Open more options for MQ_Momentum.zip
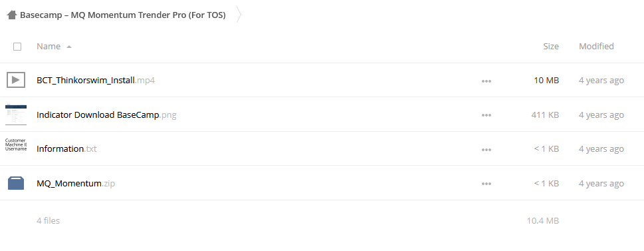This screenshot has width=644, height=251. point(486,184)
